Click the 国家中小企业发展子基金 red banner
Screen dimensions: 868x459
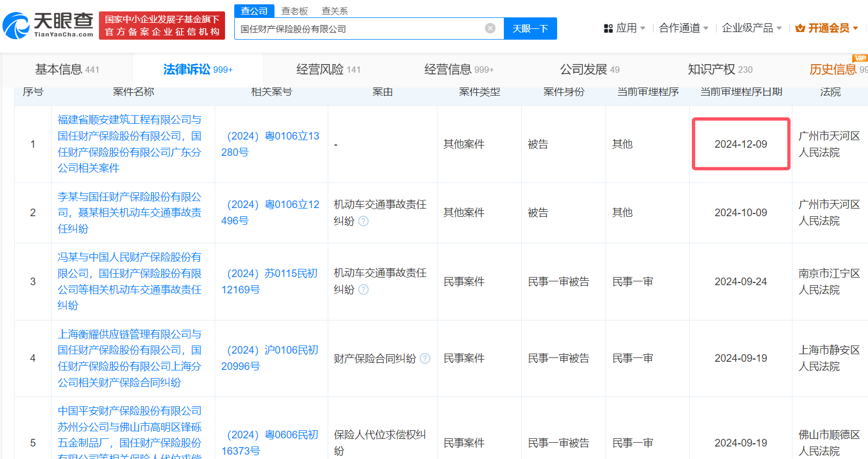coord(162,26)
